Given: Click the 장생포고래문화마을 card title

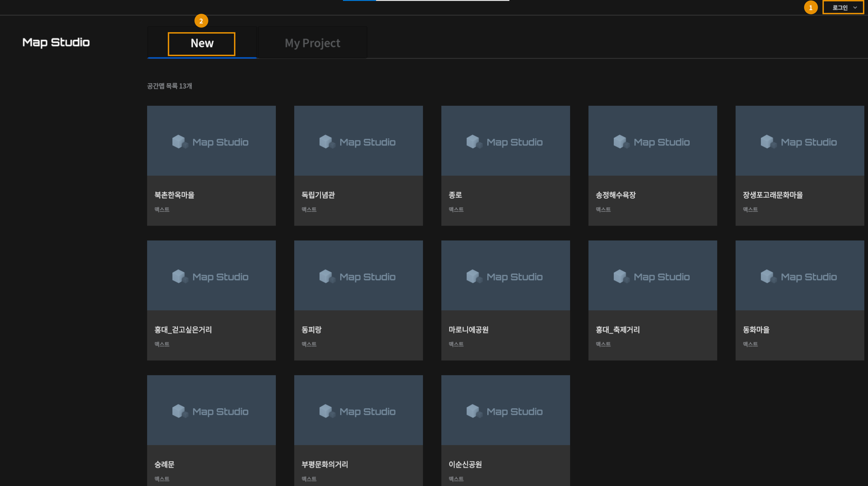Looking at the screenshot, I should pyautogui.click(x=773, y=195).
